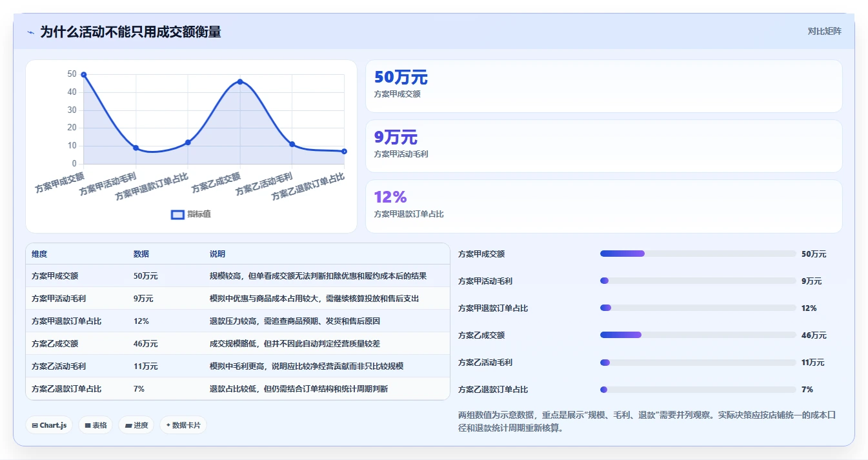Click the 表格 tag icon
Viewport: 868px width, 460px height.
[88, 425]
